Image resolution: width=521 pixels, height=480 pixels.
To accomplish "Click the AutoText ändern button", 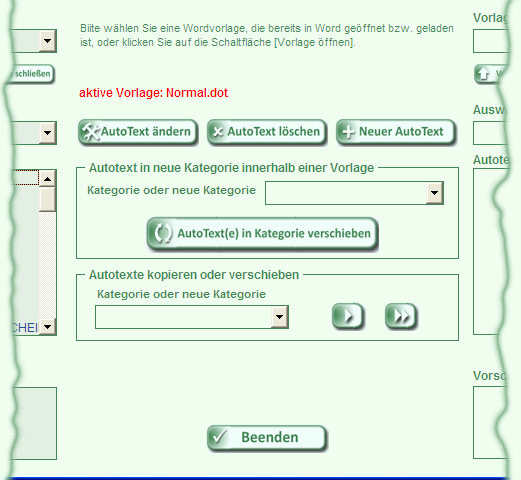I will pos(138,132).
